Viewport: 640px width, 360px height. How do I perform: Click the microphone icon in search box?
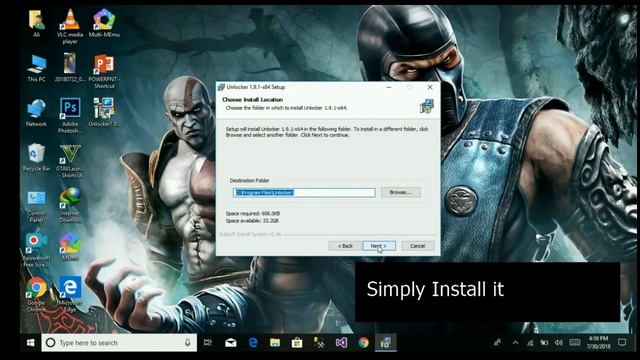point(187,342)
